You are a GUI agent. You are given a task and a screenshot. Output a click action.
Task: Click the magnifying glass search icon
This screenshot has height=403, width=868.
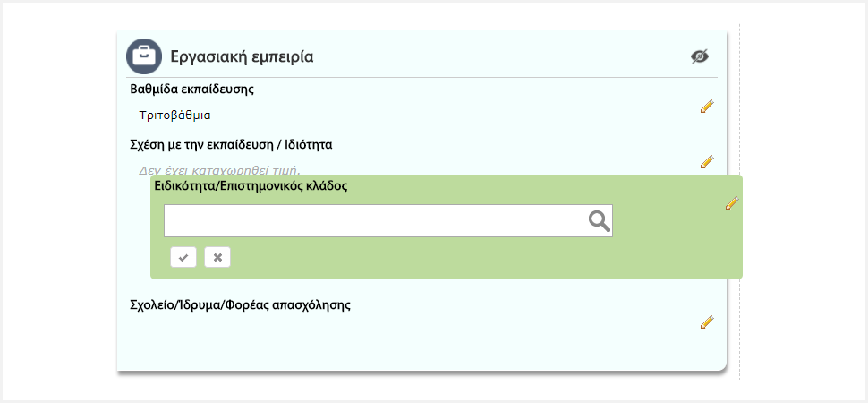599,221
